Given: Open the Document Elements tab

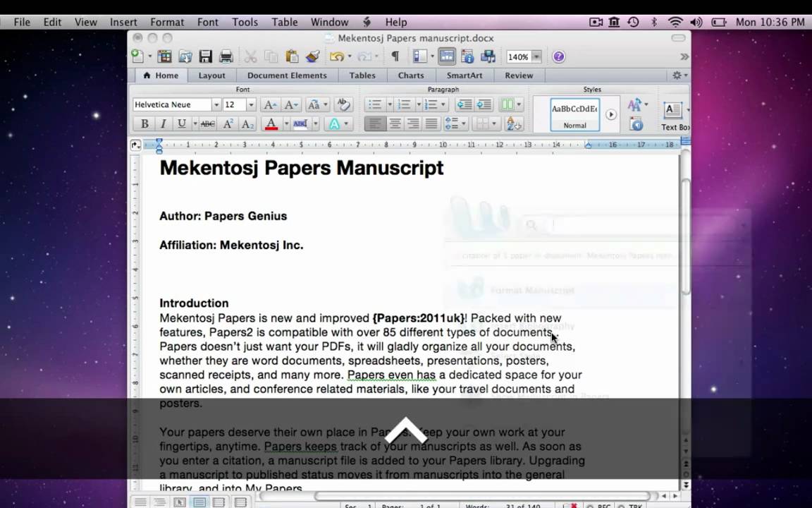Looking at the screenshot, I should click(287, 75).
